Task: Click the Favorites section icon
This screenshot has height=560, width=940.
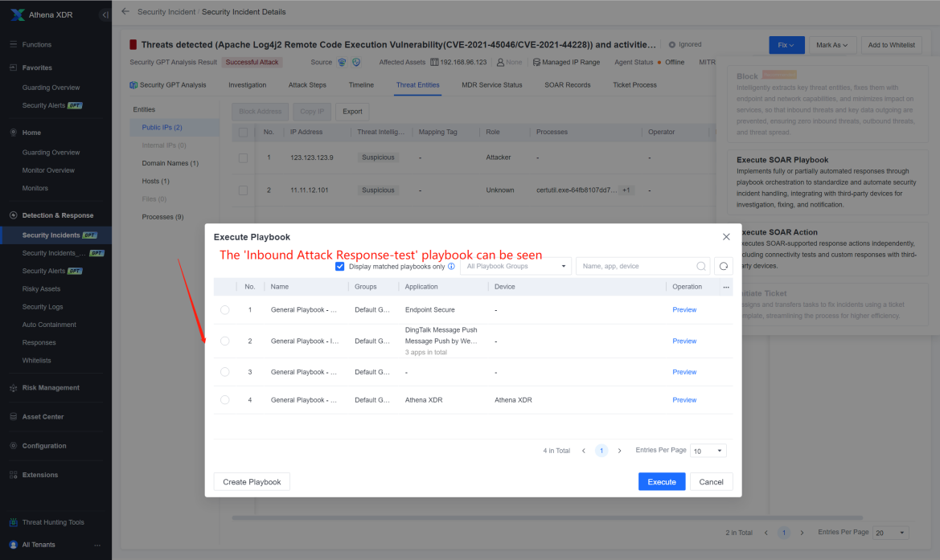Action: coord(13,67)
